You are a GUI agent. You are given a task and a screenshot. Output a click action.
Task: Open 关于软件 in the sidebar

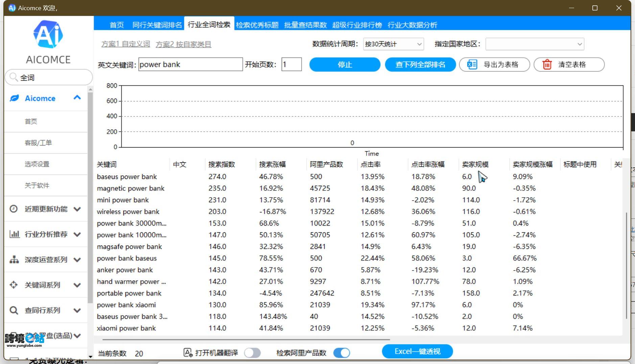pyautogui.click(x=37, y=185)
